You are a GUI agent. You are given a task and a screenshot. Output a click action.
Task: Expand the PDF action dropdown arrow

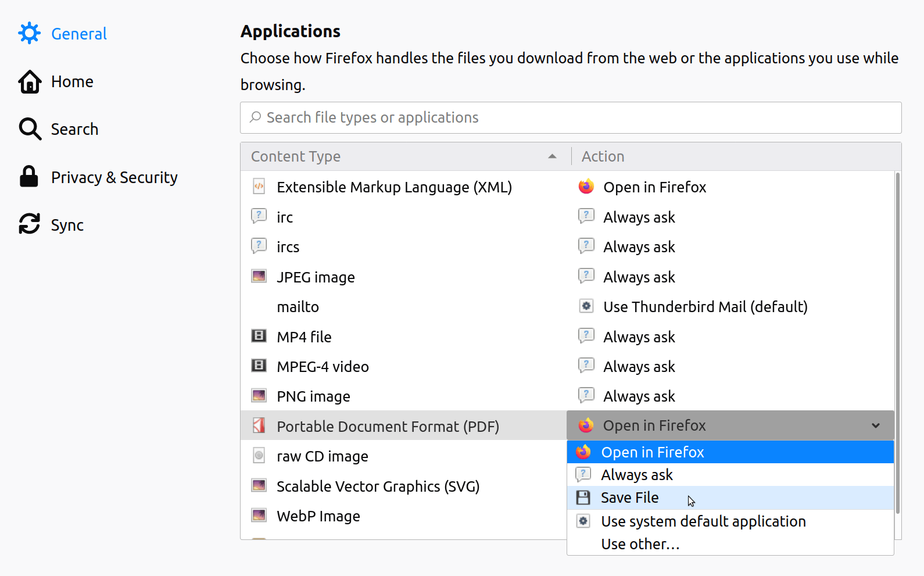click(875, 426)
